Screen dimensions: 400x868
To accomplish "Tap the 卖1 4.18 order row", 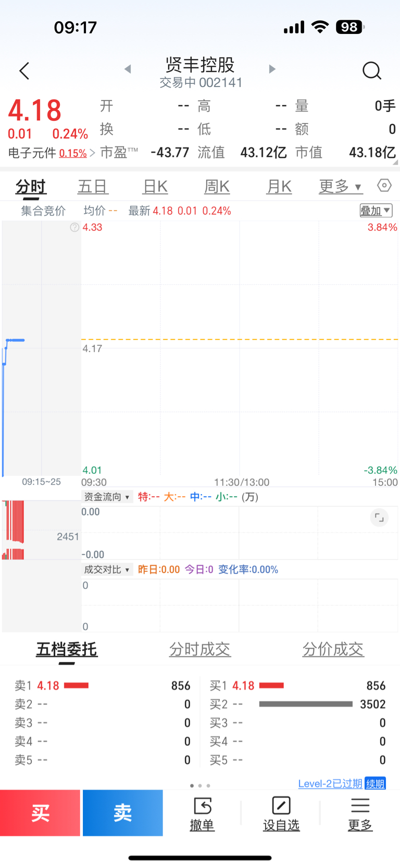I will click(x=103, y=686).
